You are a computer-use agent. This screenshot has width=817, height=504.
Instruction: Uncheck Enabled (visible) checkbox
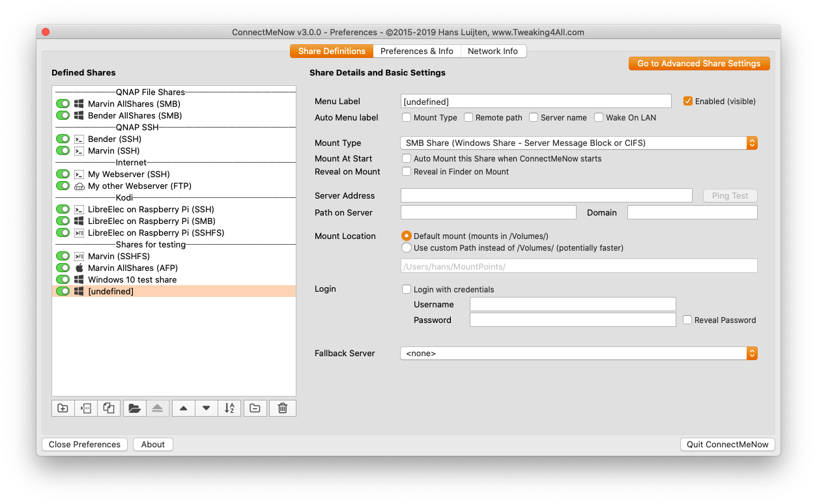point(687,101)
